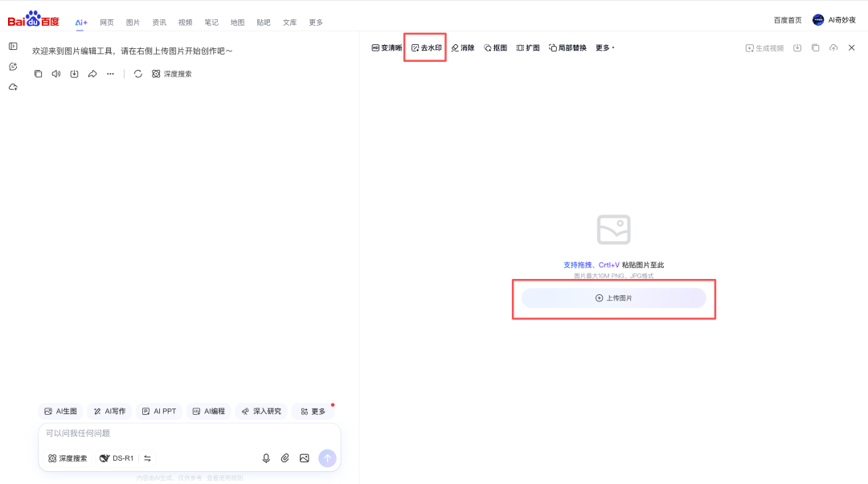868x484 pixels.
Task: Open 查看使用规则 link in footer
Action: pos(224,478)
